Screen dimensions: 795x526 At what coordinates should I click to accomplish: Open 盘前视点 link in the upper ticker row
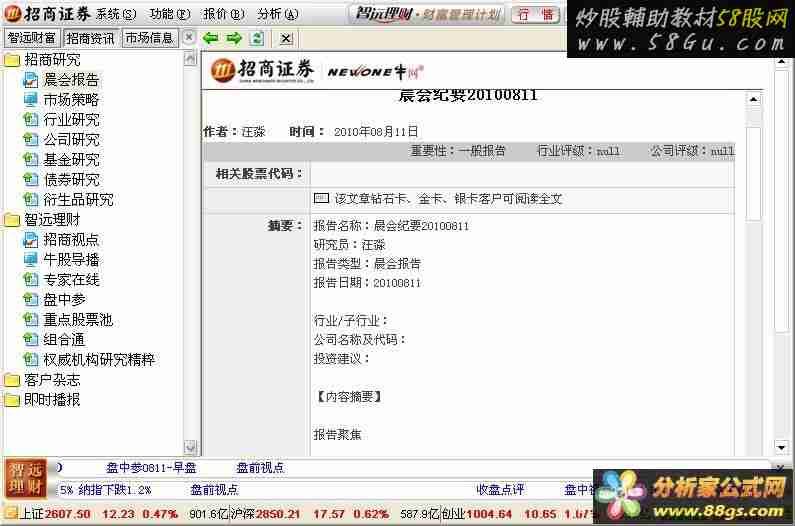pyautogui.click(x=260, y=468)
